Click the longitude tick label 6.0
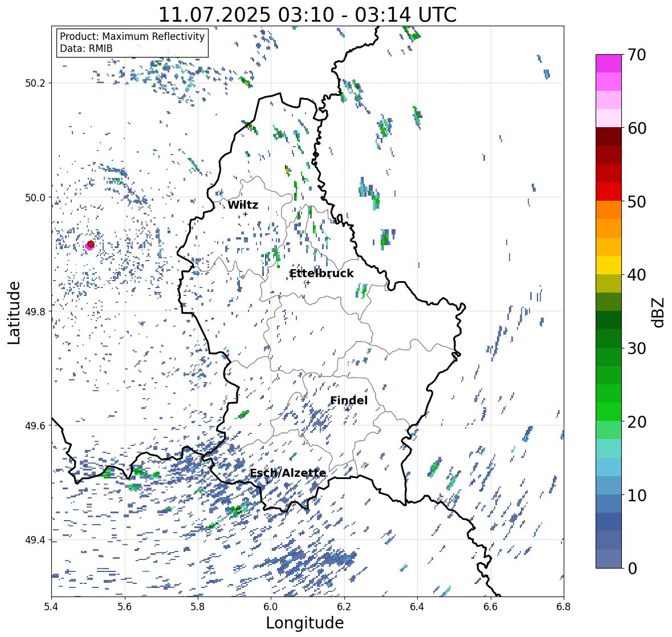The width and height of the screenshot is (672, 637). point(271,607)
